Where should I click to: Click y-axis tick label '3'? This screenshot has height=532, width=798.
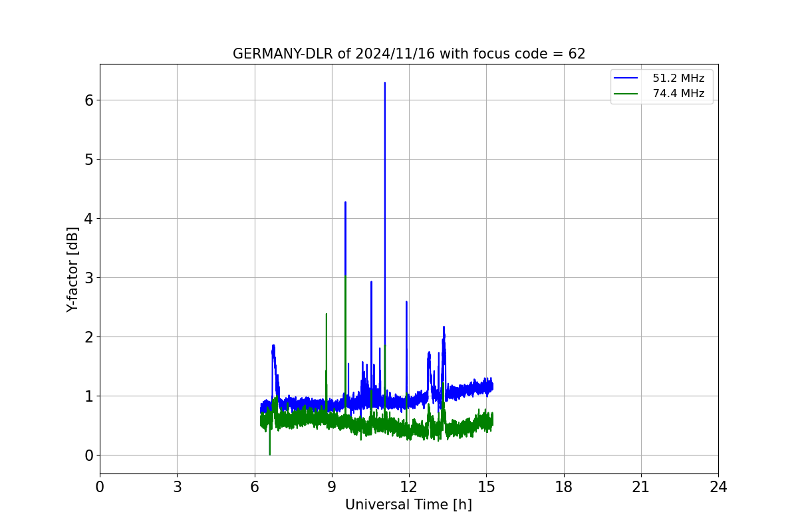88,277
